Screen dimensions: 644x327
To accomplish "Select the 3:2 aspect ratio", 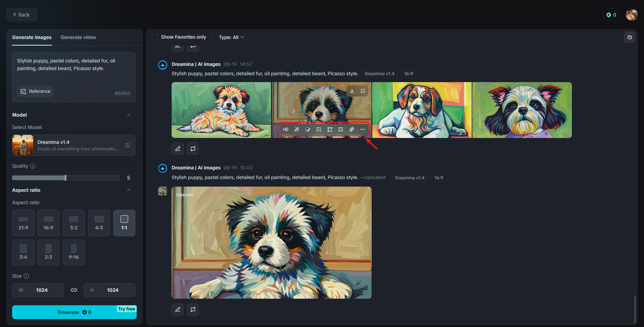I will click(x=73, y=223).
